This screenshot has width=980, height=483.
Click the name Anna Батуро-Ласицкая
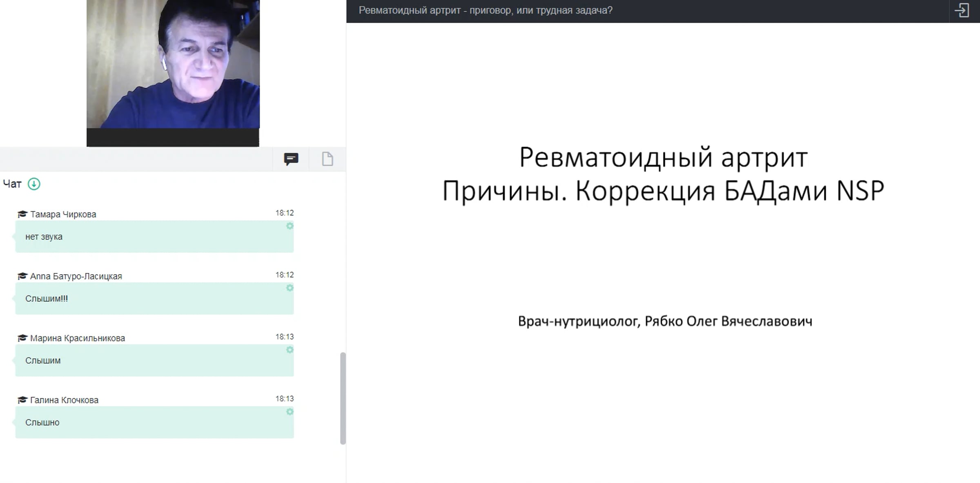[x=76, y=277]
